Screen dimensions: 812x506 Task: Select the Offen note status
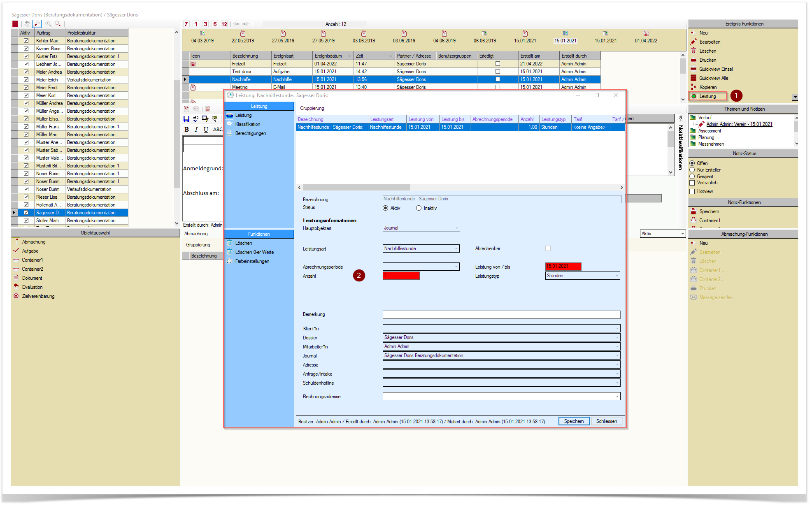tap(692, 163)
